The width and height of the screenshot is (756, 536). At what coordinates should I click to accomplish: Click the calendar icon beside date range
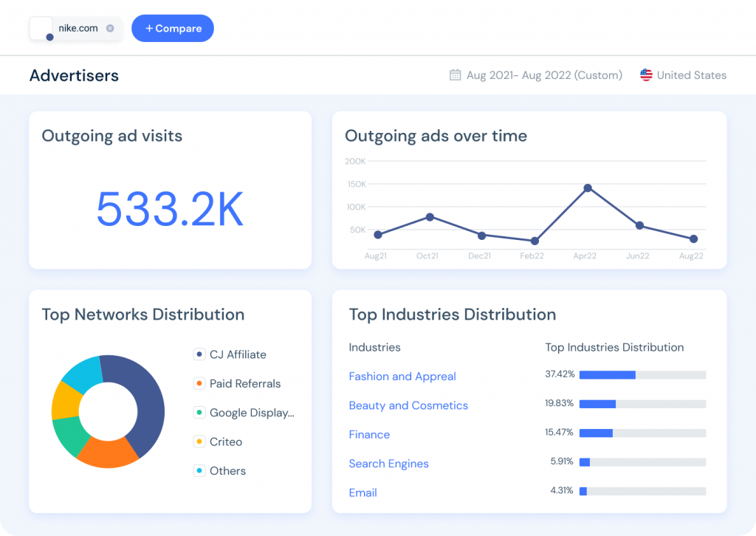coord(456,75)
